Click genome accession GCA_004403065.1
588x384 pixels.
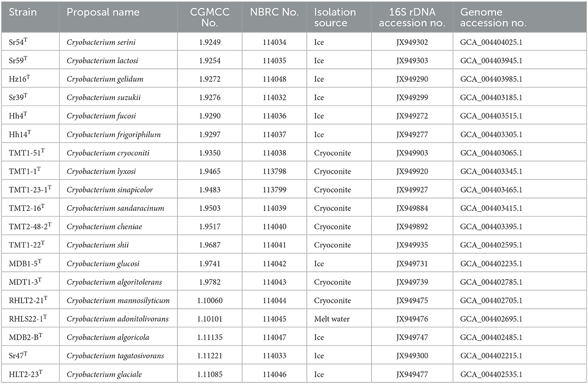click(x=491, y=153)
